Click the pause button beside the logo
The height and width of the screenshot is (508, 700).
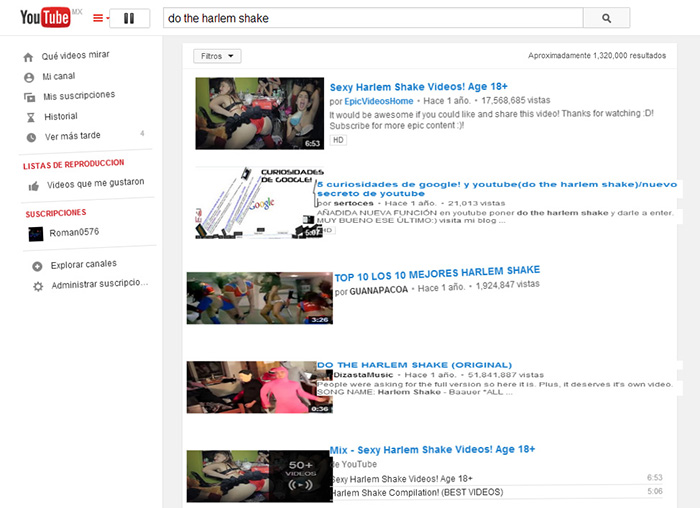click(129, 18)
